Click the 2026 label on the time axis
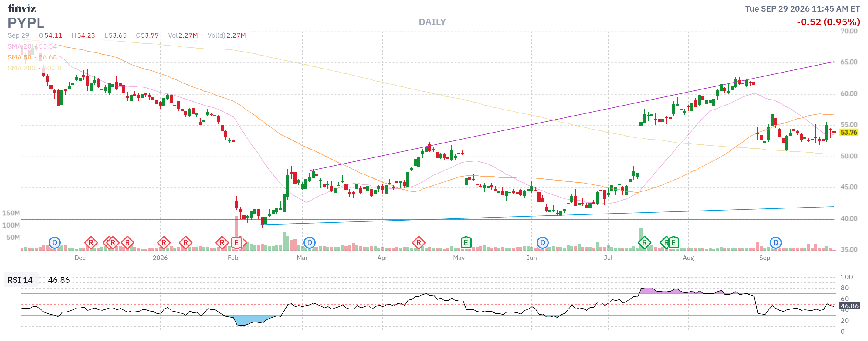 (160, 258)
